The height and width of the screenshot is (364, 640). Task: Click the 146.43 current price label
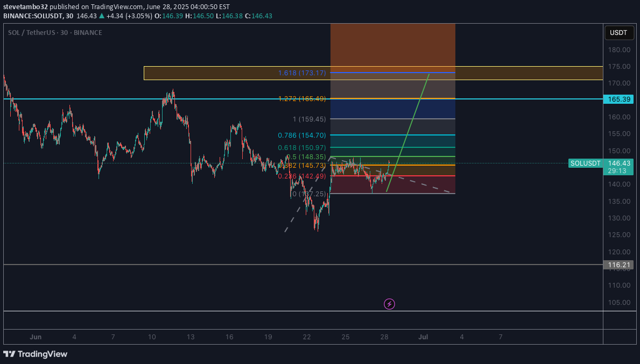pyautogui.click(x=619, y=163)
